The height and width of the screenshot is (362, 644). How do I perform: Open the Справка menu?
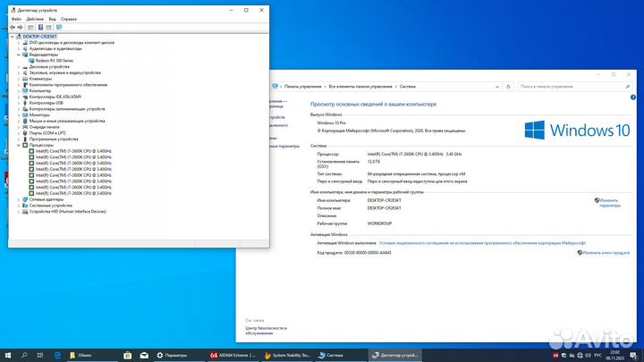(69, 19)
